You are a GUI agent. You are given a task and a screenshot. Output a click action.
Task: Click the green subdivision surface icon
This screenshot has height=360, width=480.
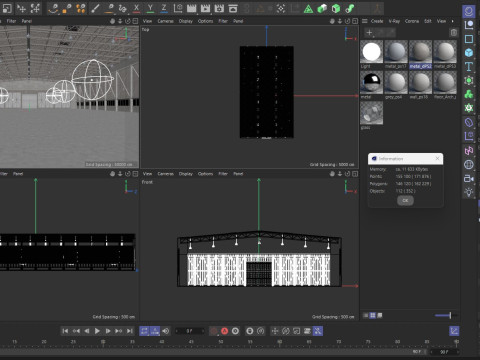tap(469, 80)
